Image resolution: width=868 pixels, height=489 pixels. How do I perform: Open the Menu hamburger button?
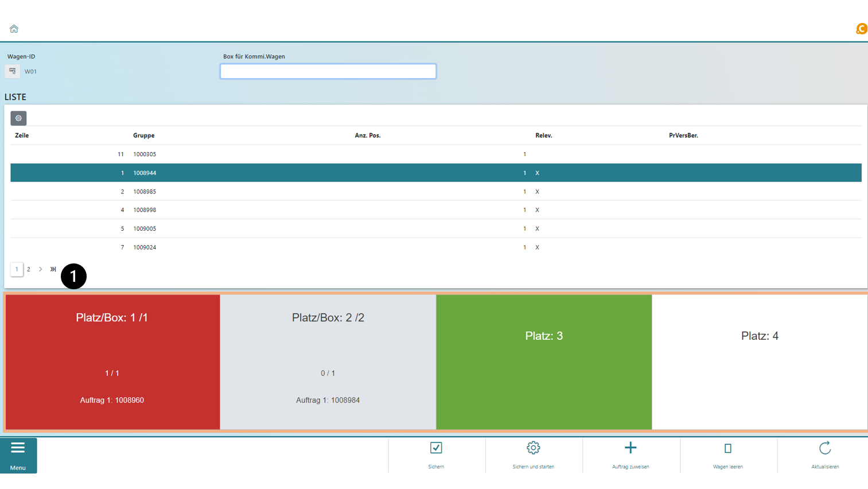point(18,455)
